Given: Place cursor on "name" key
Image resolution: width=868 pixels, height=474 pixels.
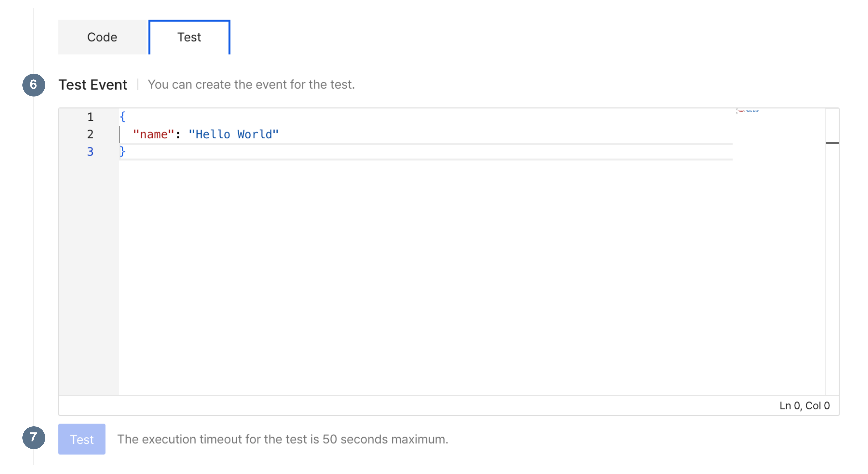Looking at the screenshot, I should tap(153, 134).
